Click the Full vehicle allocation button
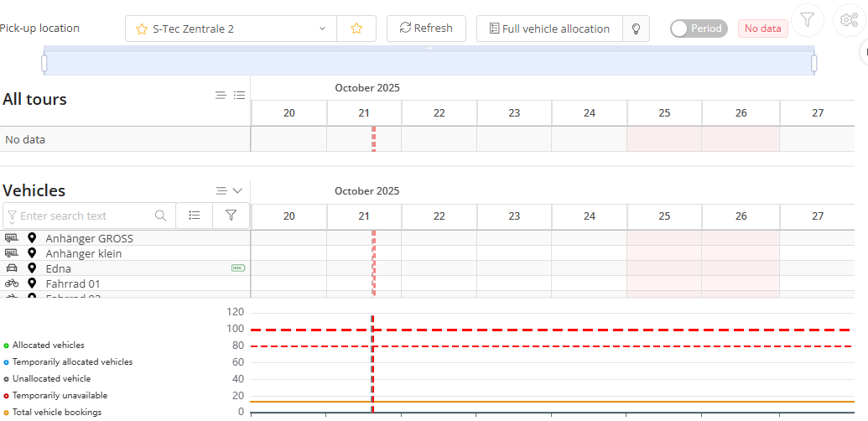Image resolution: width=868 pixels, height=421 pixels. [549, 29]
